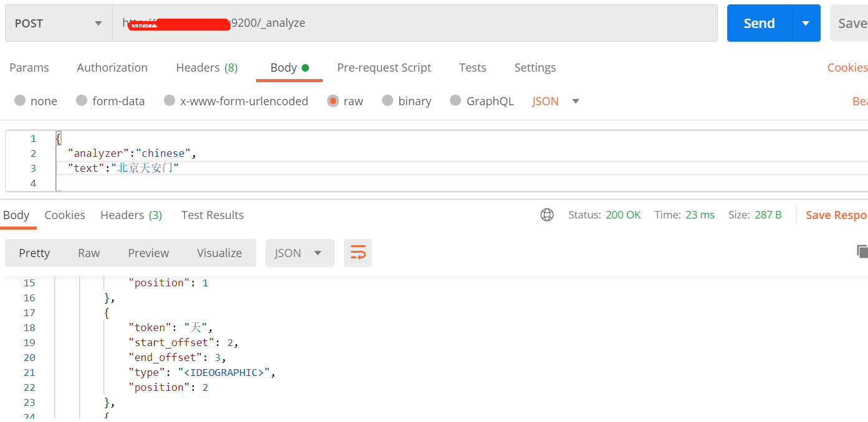Image resolution: width=868 pixels, height=422 pixels.
Task: Select x-www-form-urlencoded body type
Action: click(169, 100)
